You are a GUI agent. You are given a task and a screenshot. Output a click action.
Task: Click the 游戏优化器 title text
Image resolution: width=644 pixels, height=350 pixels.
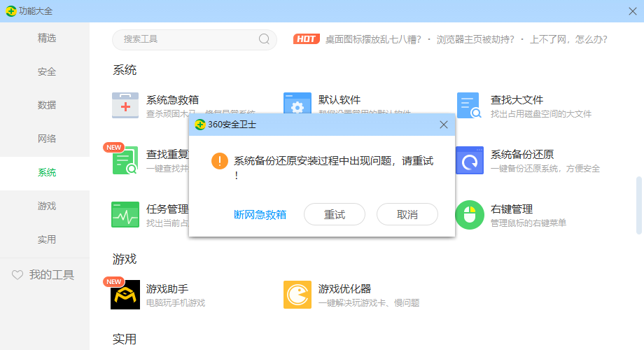[344, 289]
